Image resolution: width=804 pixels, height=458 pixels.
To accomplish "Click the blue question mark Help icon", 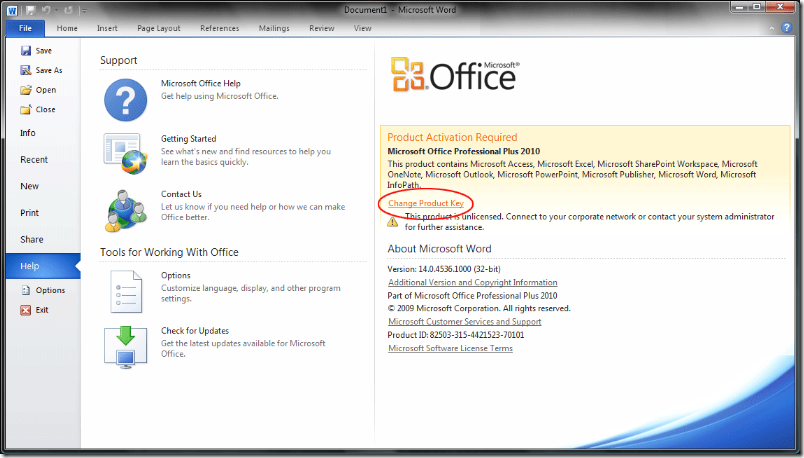I will (126, 99).
